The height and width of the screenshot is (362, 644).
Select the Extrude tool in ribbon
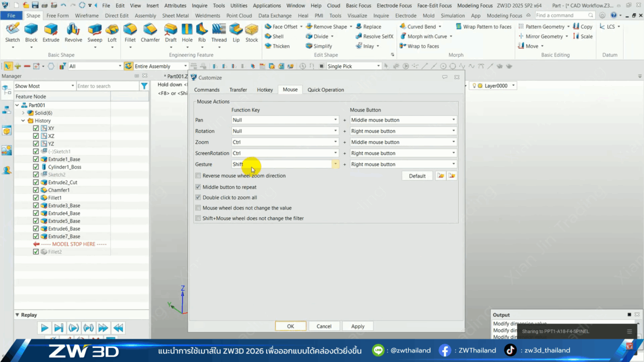click(51, 32)
